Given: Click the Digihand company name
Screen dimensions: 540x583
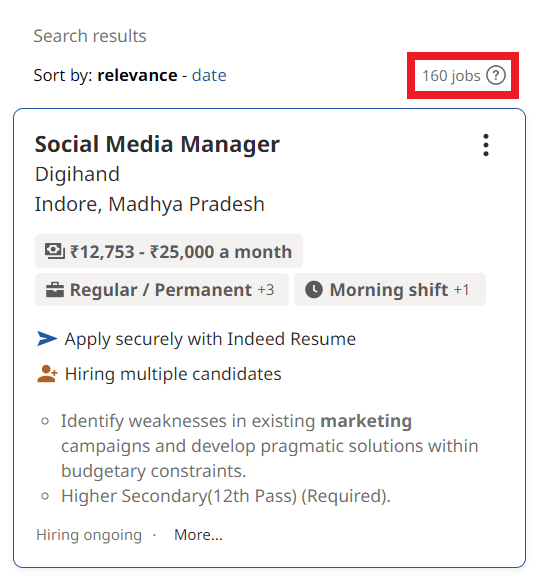Looking at the screenshot, I should click(x=77, y=174).
